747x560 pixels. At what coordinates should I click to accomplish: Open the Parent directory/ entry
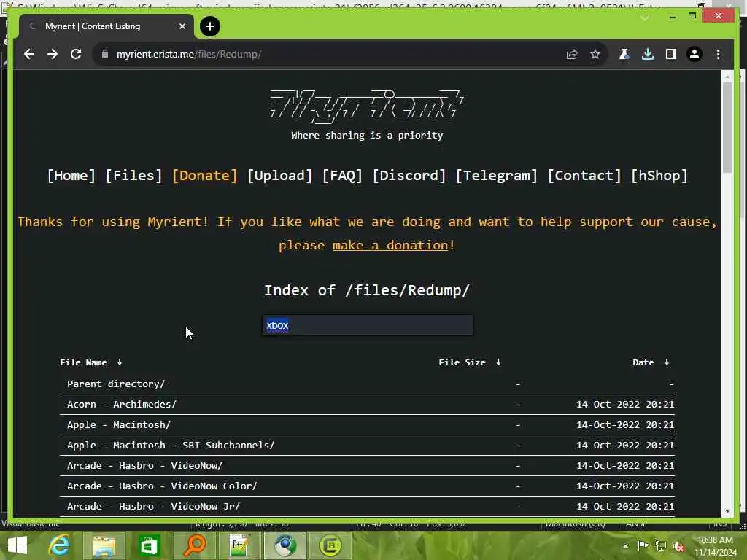pos(116,384)
